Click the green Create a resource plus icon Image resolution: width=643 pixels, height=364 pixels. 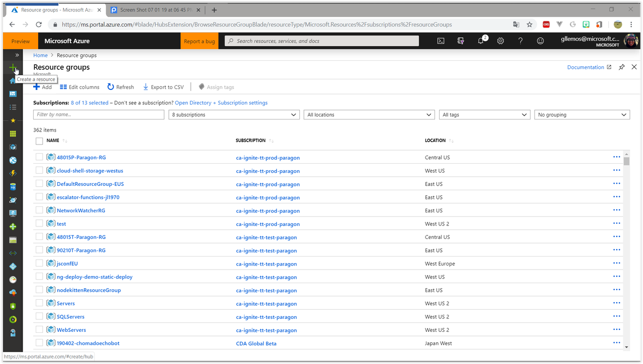(x=13, y=67)
